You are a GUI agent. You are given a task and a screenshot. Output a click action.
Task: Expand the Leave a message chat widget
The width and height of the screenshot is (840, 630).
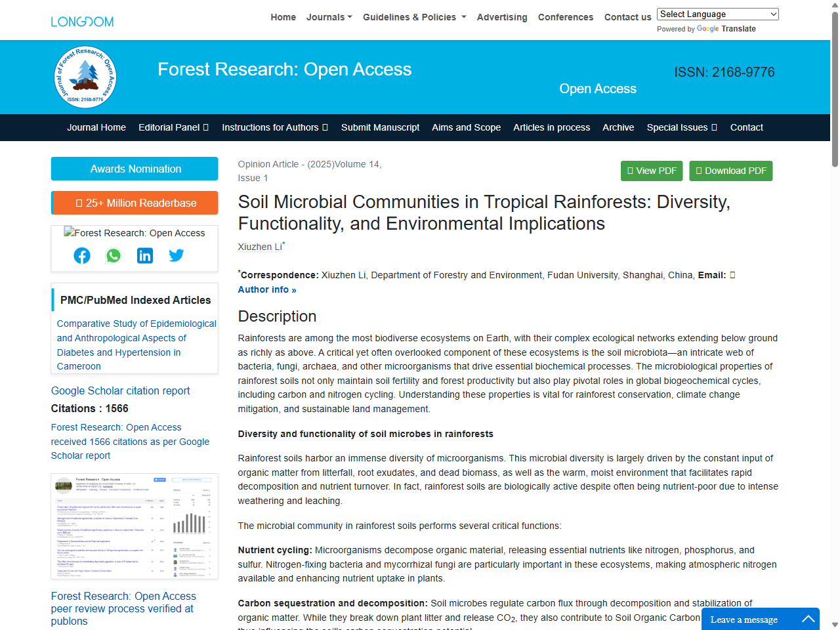[760, 619]
